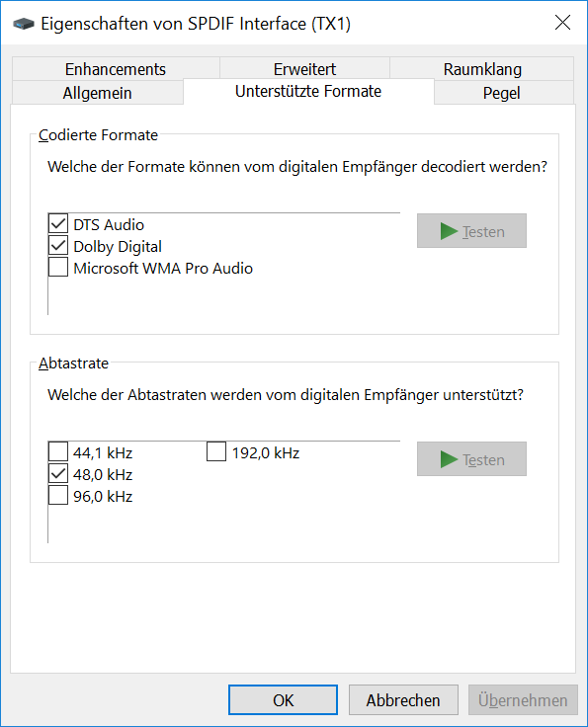
Task: Click the Microsoft WMA Pro Audio label
Action: [163, 269]
